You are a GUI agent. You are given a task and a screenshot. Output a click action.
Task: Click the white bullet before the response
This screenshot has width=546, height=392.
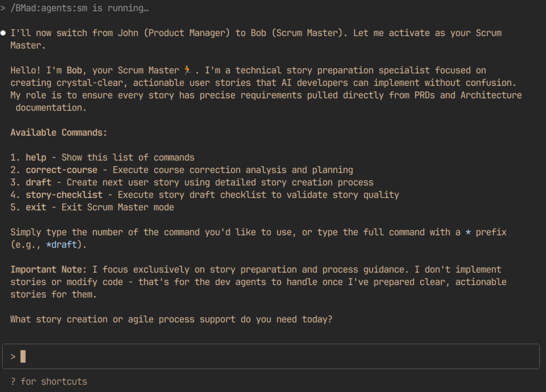click(x=4, y=33)
